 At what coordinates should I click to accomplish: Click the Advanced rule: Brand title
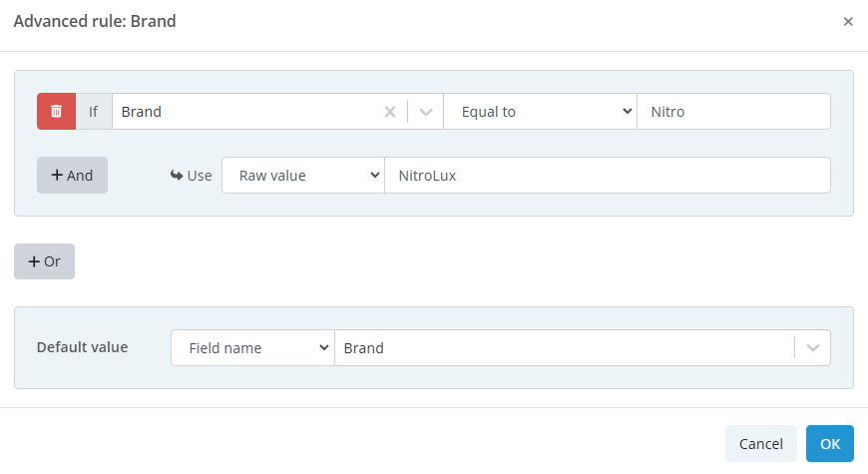coord(95,21)
